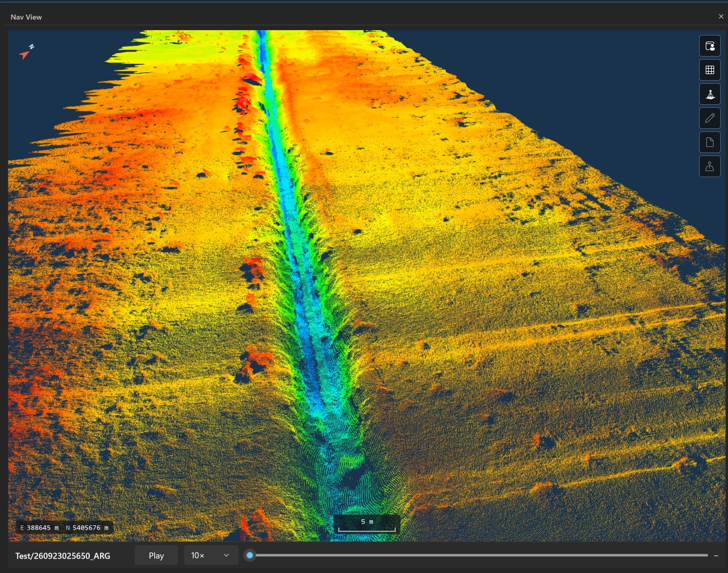Click the window-with-user icon in the side toolbar
Image resolution: width=728 pixels, height=573 pixels.
[710, 46]
